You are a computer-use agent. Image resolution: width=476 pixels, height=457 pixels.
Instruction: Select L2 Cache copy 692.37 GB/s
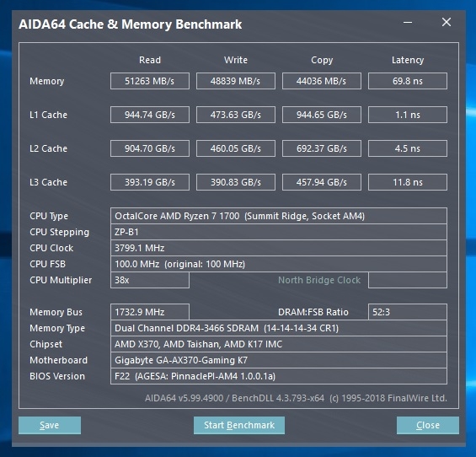click(322, 148)
